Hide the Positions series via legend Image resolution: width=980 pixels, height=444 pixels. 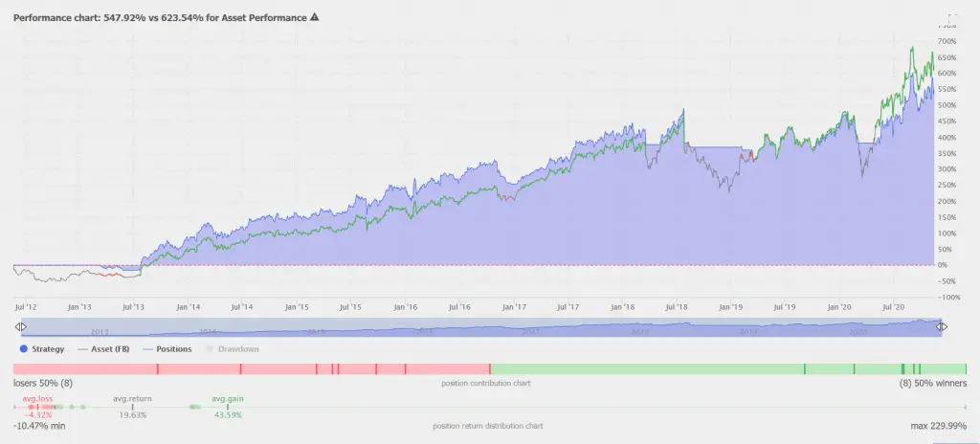[x=168, y=349]
